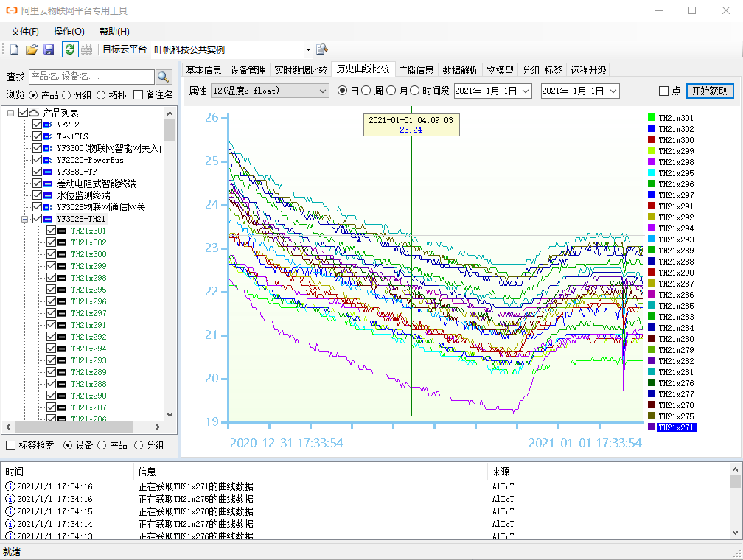Image resolution: width=743 pixels, height=560 pixels.
Task: Click the info icon on 17:34:15 log row
Action: [10, 511]
